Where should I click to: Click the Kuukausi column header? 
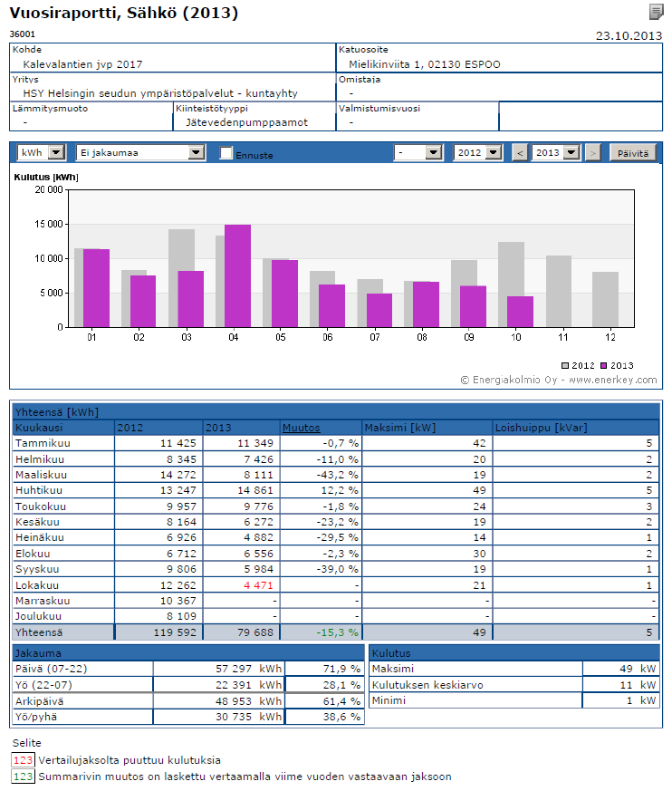coord(39,428)
